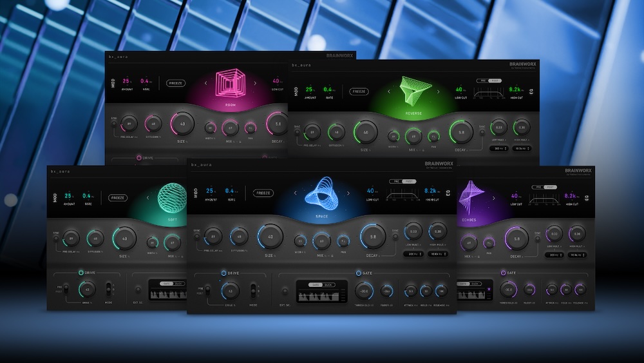Select Post EQ tab in Space plugin
The height and width of the screenshot is (363, 644).
click(410, 181)
